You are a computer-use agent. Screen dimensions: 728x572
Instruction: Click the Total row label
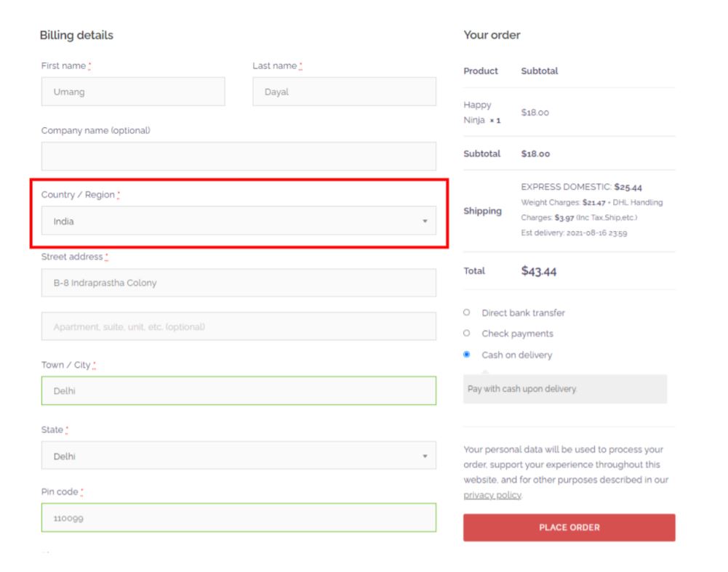click(474, 271)
